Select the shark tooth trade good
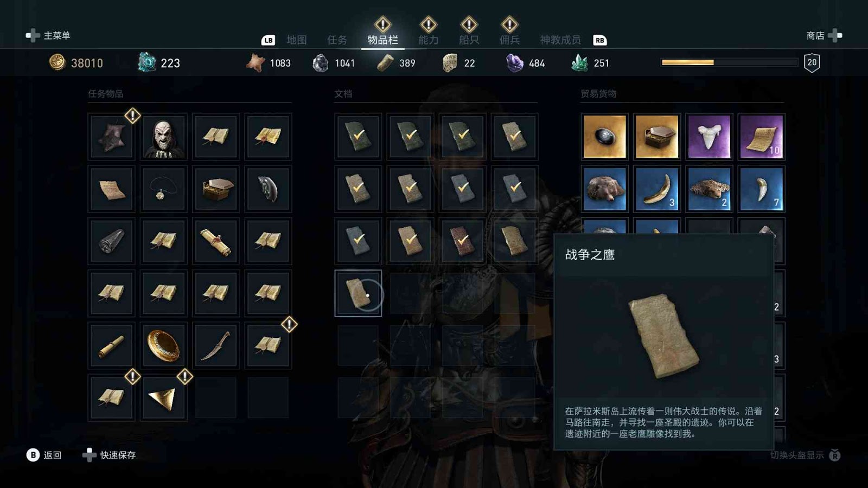The height and width of the screenshot is (488, 868). tap(709, 137)
